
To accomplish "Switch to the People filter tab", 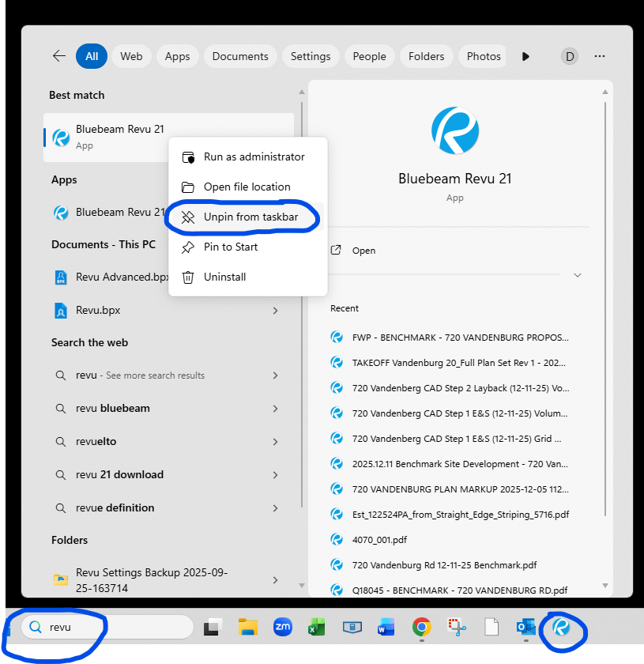I will (369, 56).
